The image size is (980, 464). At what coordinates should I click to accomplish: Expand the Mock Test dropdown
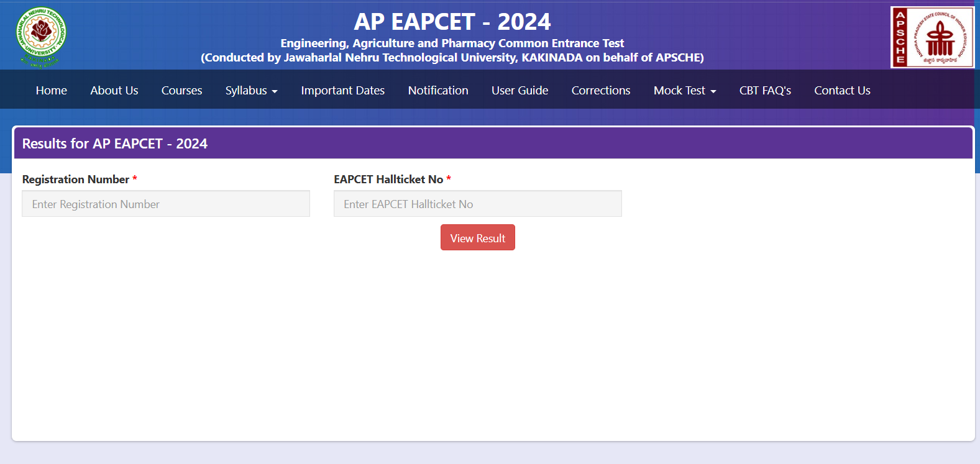tap(685, 90)
